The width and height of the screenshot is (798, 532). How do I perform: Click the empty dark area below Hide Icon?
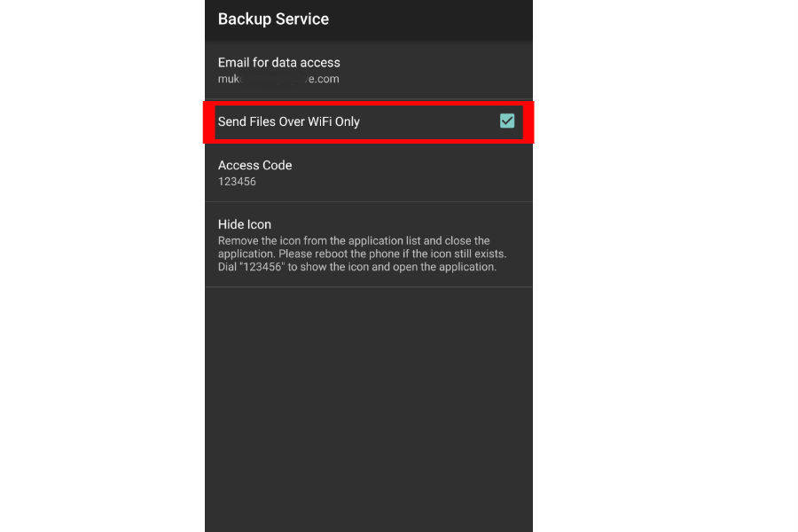tap(368, 408)
